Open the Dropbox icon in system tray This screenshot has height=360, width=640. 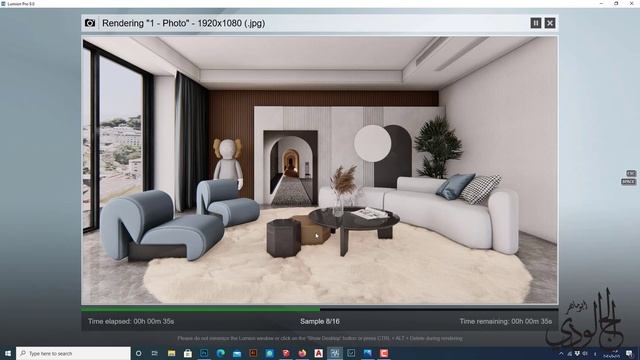pos(577,353)
